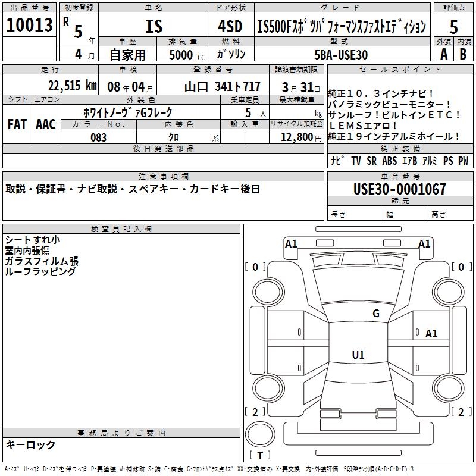Image resolution: width=476 pixels, height=476 pixels.
Task: Click spare tire circle marked T
Action: (260, 434)
